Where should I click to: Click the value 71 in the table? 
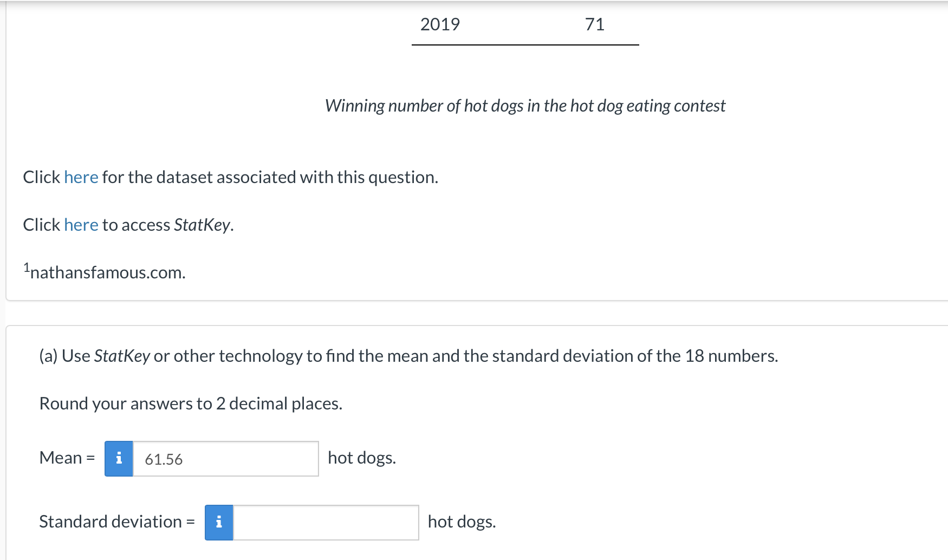[x=594, y=24]
